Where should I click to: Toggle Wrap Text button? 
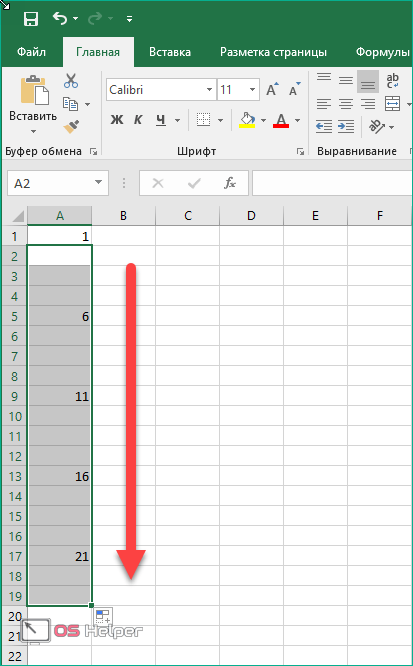(392, 80)
